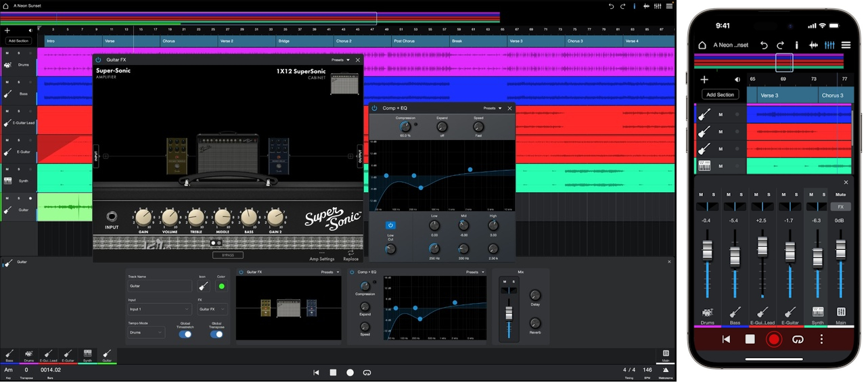The image size is (868, 387).
Task: Open the Input 1 dropdown
Action: click(160, 309)
